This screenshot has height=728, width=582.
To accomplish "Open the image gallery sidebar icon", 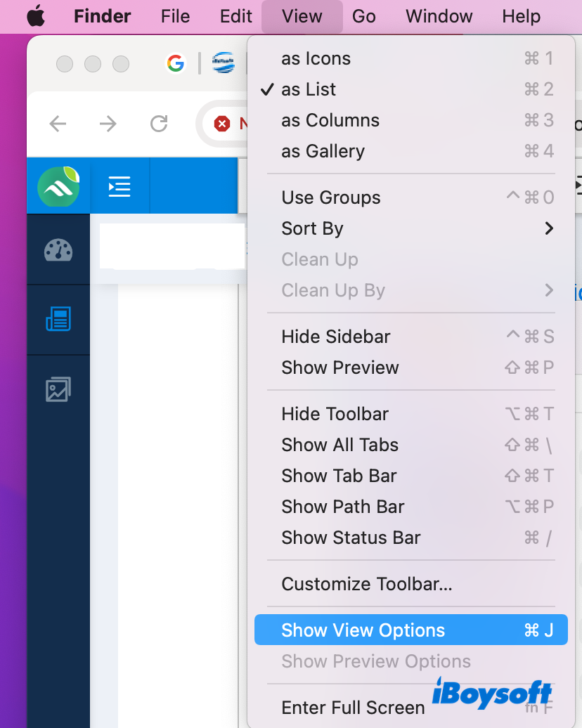I will pyautogui.click(x=58, y=389).
